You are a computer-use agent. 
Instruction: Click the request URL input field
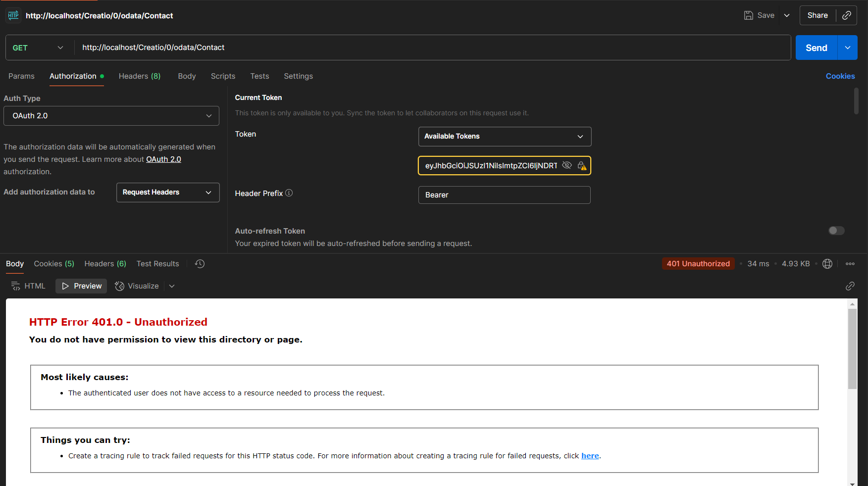pyautogui.click(x=432, y=48)
